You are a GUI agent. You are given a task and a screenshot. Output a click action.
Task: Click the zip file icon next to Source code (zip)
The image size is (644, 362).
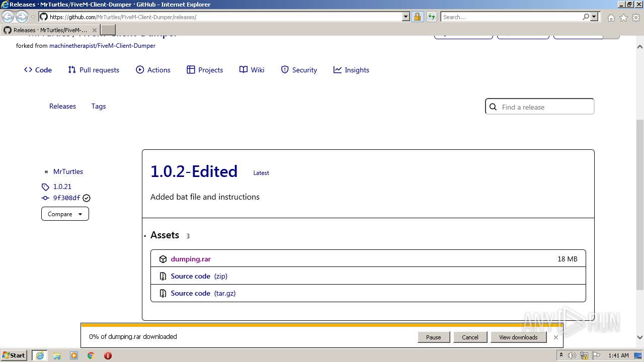coord(163,276)
